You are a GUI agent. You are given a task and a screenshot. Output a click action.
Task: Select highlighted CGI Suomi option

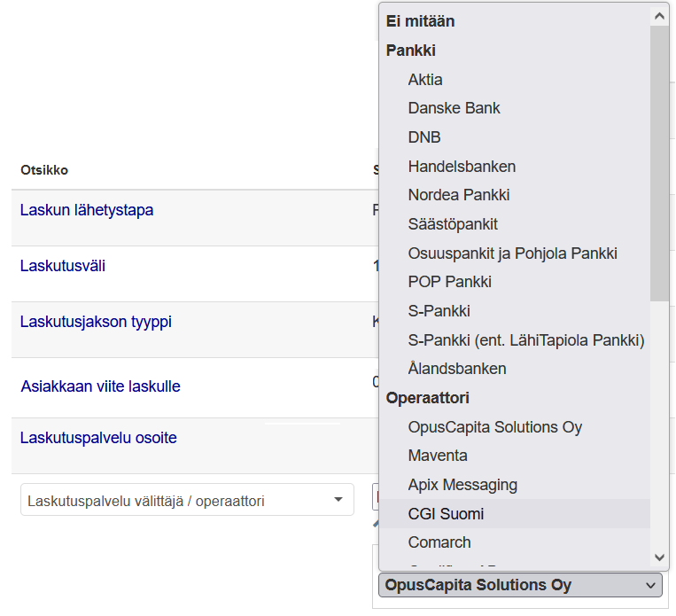[x=446, y=514]
